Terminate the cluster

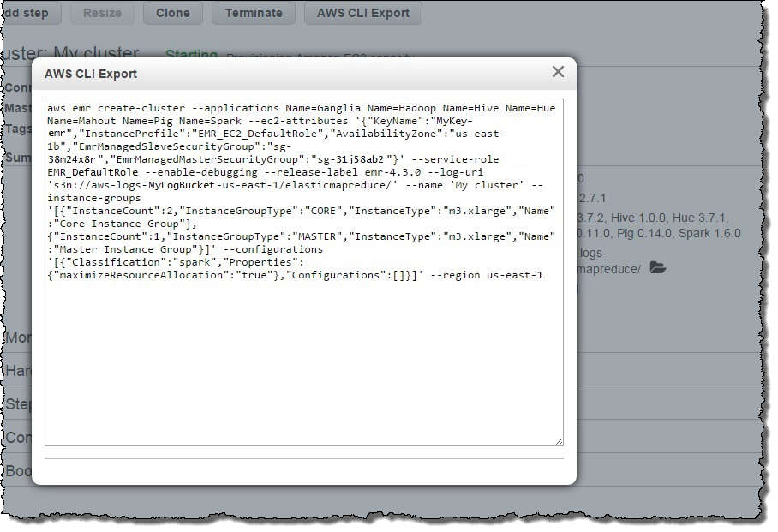(253, 13)
